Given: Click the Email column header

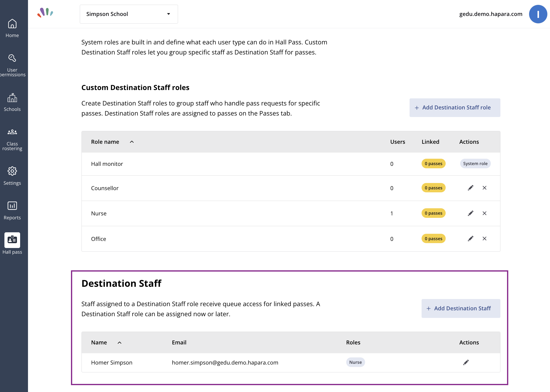Looking at the screenshot, I should point(179,342).
